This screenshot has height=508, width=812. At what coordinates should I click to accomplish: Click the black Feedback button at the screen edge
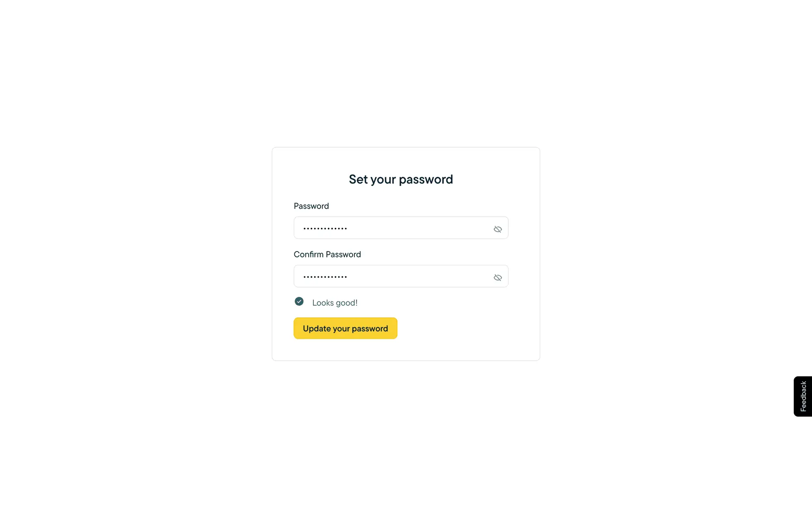(x=803, y=396)
